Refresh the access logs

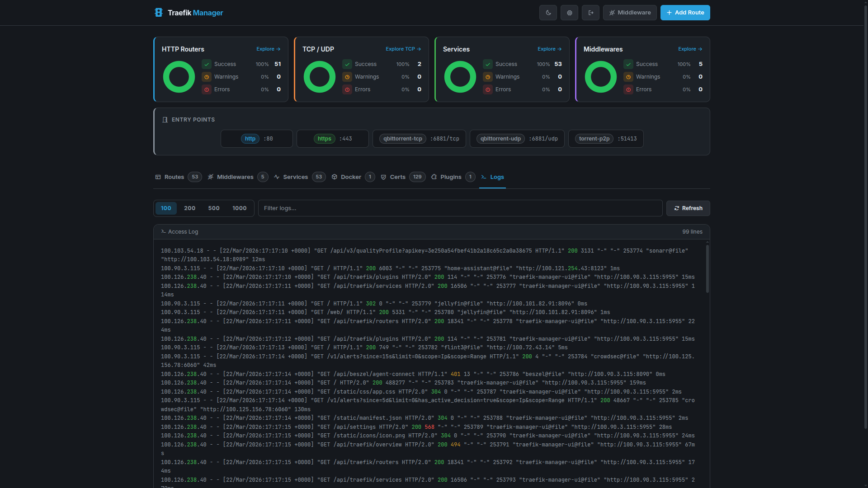tap(688, 208)
